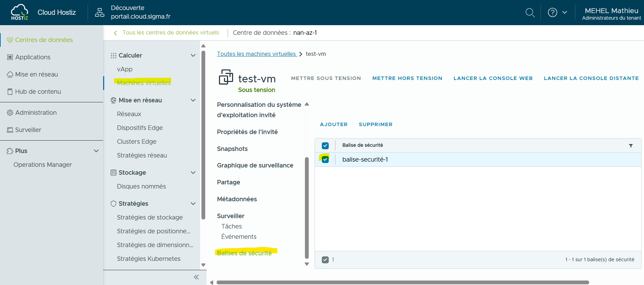This screenshot has height=285, width=644.
Task: Go back using the left arrow before Tous les centres
Action: [x=115, y=33]
